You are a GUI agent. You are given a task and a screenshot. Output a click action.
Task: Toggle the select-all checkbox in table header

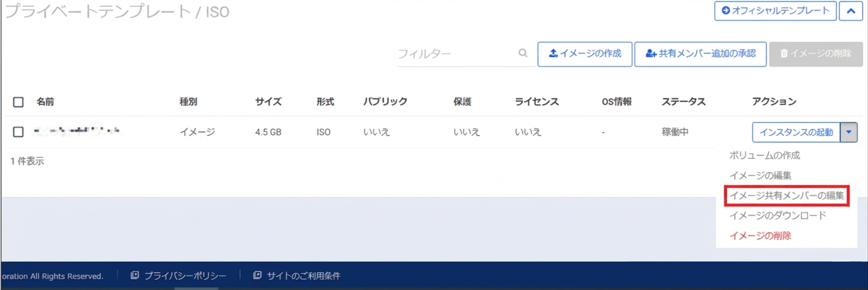(18, 102)
